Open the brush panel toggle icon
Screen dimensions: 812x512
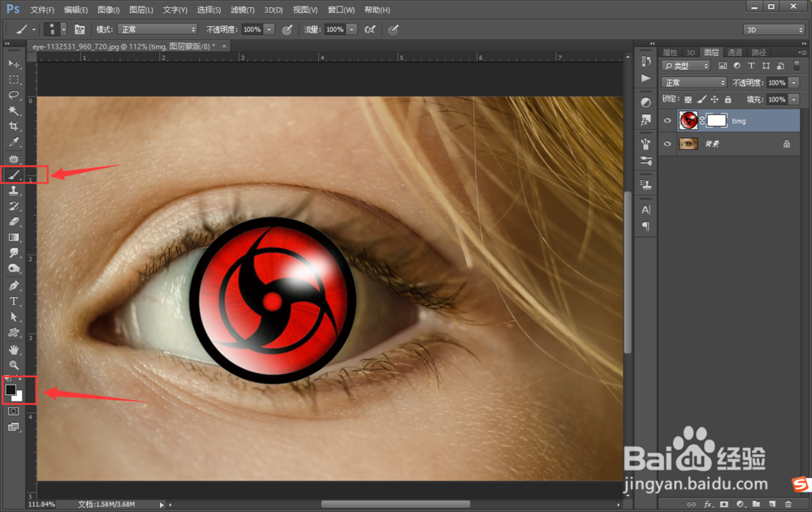tap(80, 29)
